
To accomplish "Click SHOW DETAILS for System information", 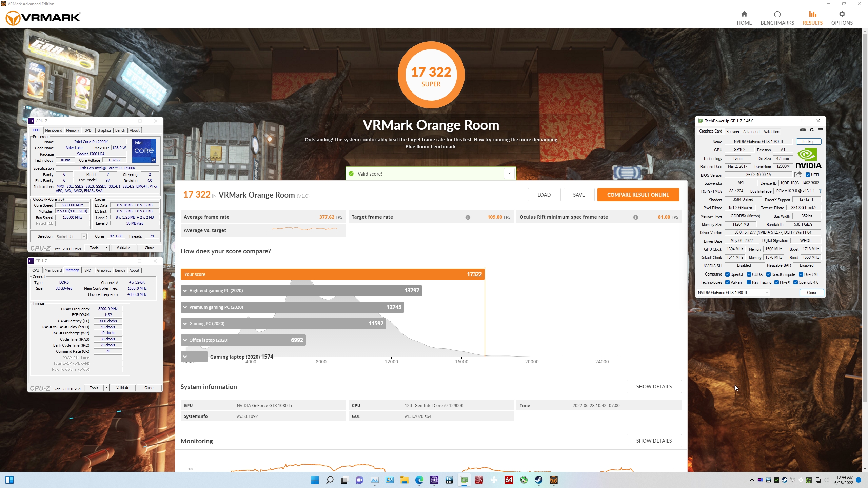I will 654,387.
